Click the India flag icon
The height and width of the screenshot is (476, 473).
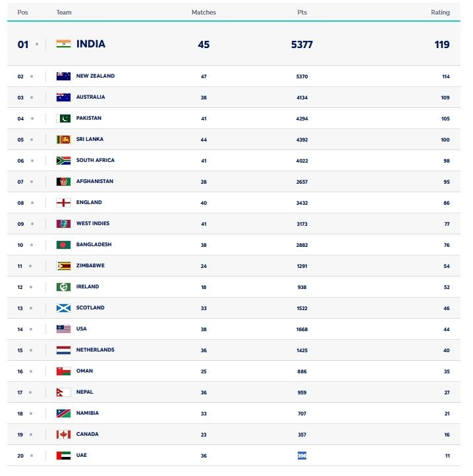tap(63, 44)
